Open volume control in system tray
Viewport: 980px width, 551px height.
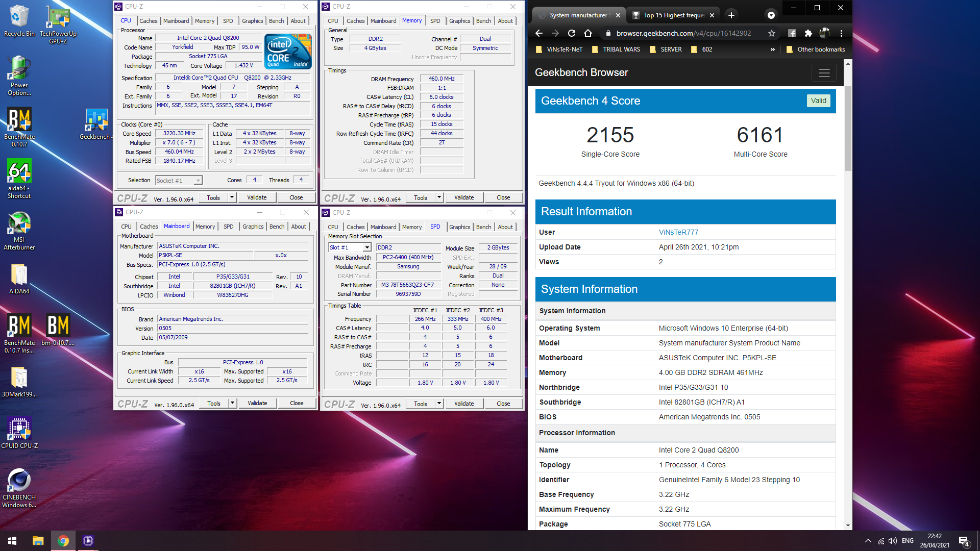pos(893,541)
